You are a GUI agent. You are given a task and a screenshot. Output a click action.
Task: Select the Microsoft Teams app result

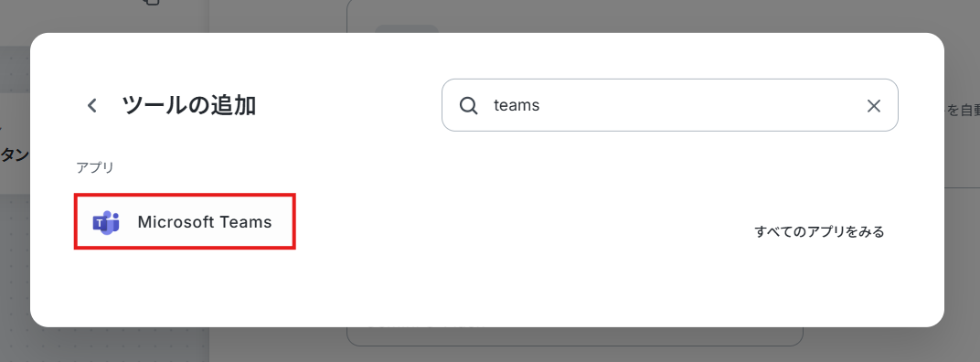click(185, 222)
